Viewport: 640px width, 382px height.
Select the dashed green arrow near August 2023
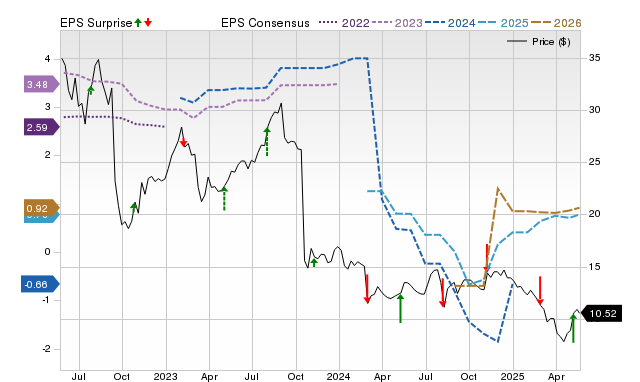267,142
